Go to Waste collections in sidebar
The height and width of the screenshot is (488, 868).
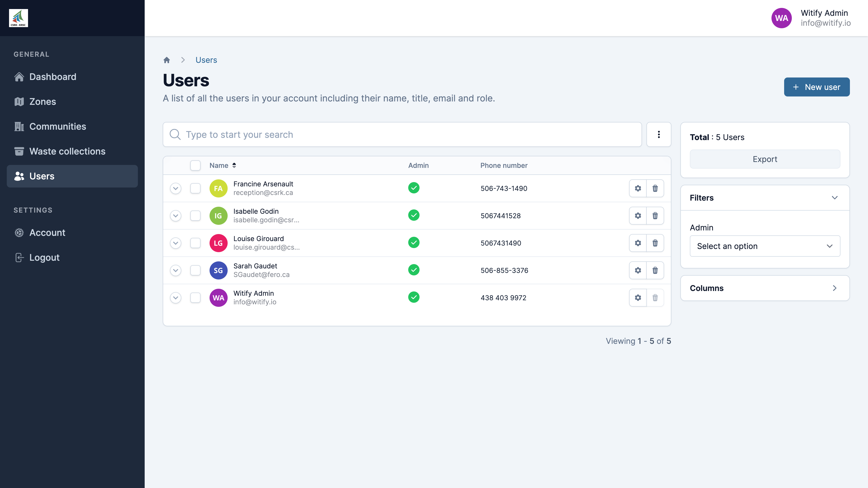tap(67, 151)
